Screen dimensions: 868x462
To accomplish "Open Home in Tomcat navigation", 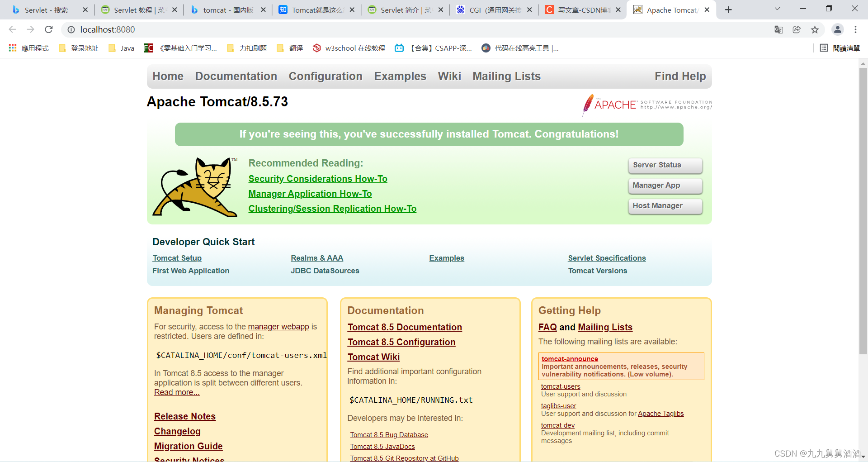I will [168, 76].
